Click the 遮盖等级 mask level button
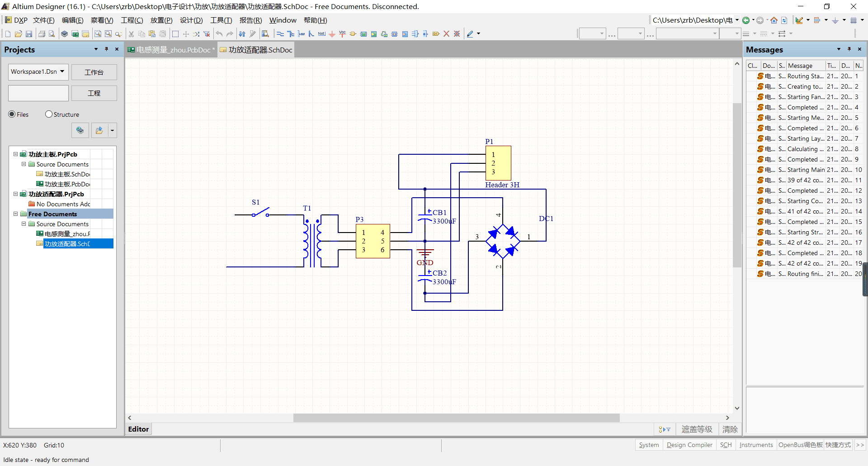The width and height of the screenshot is (868, 466). point(697,429)
